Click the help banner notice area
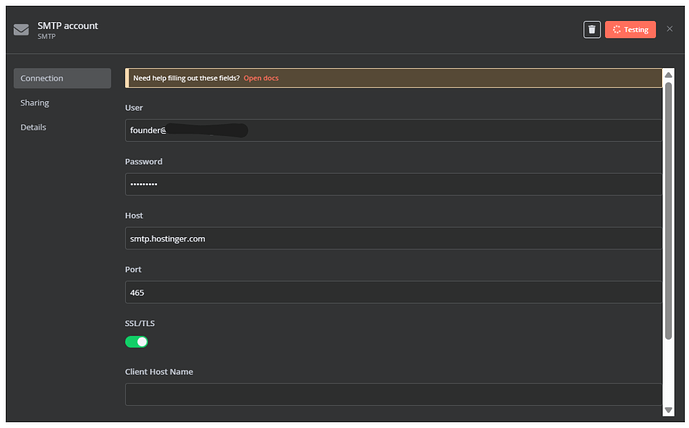689x428 pixels. (x=393, y=78)
